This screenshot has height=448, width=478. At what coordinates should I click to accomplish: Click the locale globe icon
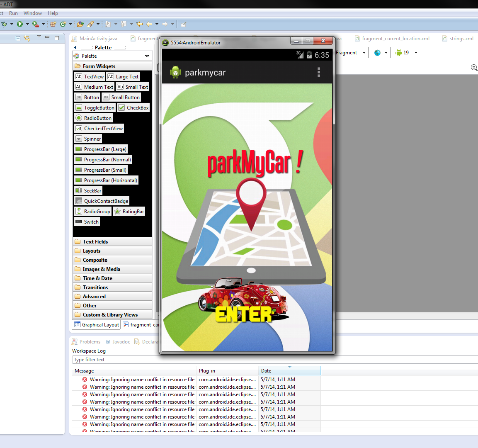(x=377, y=53)
